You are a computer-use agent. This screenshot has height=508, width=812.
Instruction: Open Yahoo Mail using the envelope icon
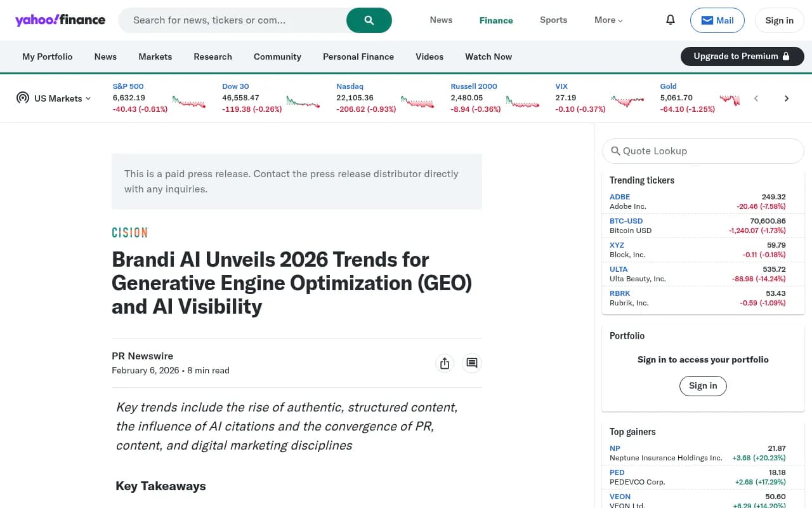(717, 20)
